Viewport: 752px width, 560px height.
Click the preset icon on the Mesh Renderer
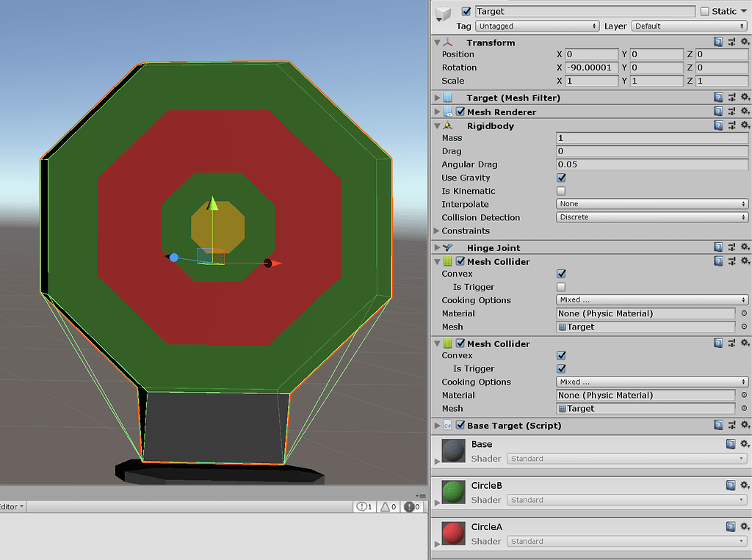point(732,111)
